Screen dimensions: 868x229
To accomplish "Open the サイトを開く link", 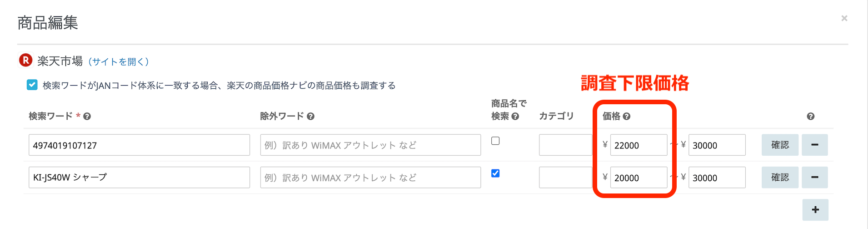I will [119, 61].
